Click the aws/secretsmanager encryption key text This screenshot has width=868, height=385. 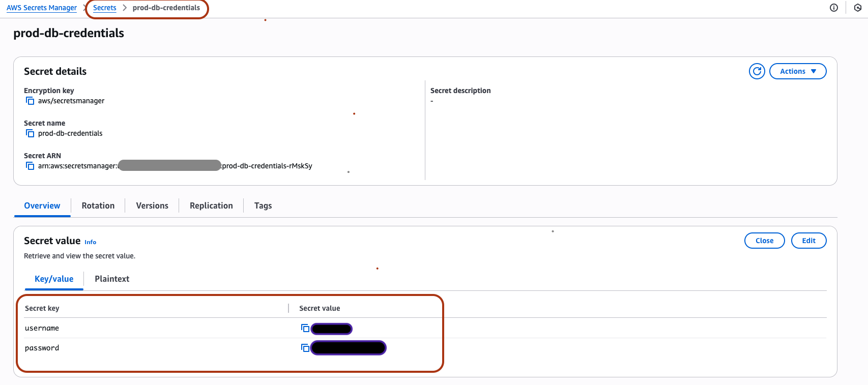tap(71, 101)
